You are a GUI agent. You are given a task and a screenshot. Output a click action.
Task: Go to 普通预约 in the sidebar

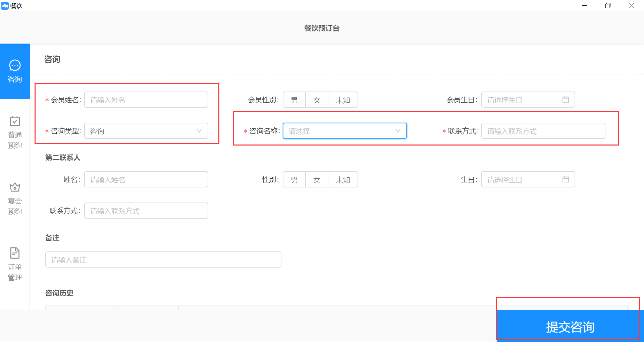pyautogui.click(x=15, y=132)
